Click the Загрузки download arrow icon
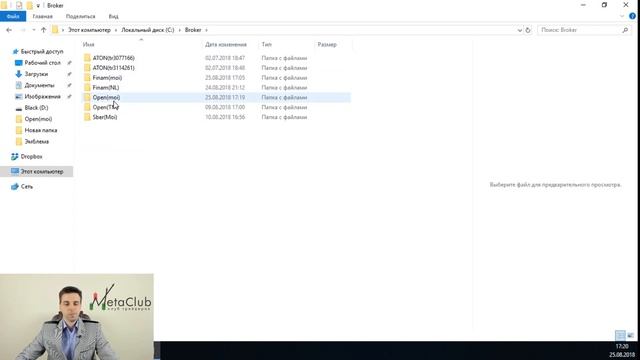The image size is (640, 360). [18, 74]
